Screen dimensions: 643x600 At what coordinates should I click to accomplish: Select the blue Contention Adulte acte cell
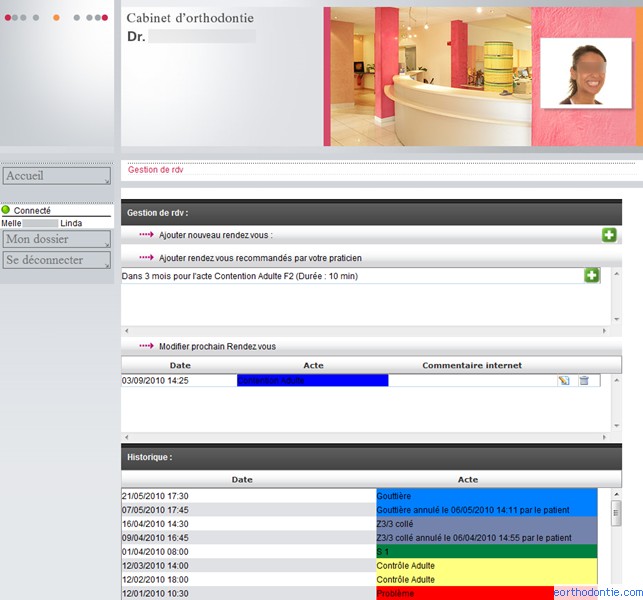point(312,381)
